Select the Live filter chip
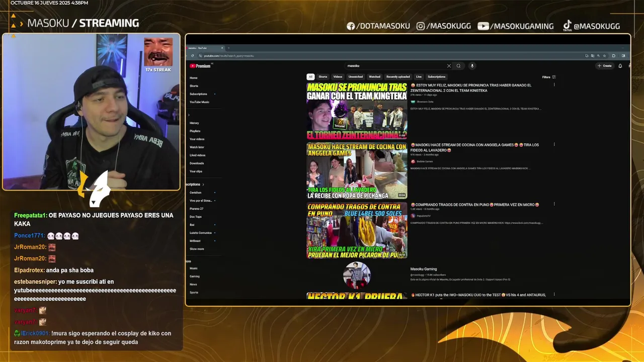The width and height of the screenshot is (644, 362). pyautogui.click(x=419, y=77)
